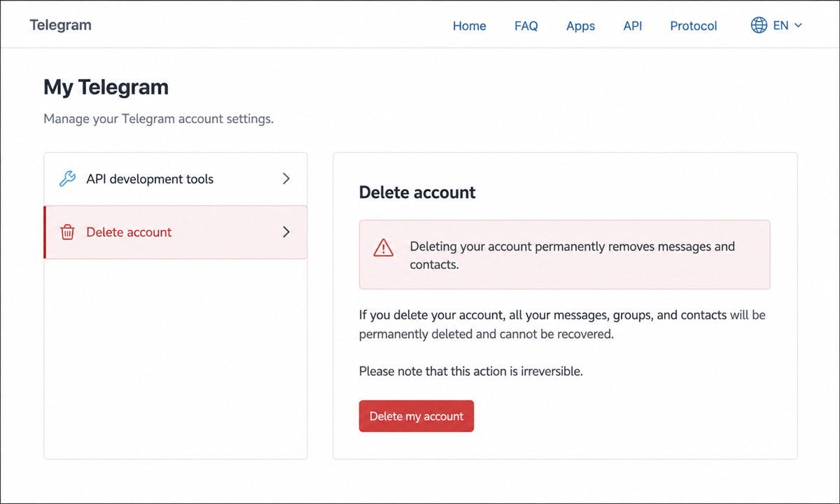Open Apps in the top navigation
Image resolution: width=840 pixels, height=504 pixels.
pyautogui.click(x=580, y=26)
